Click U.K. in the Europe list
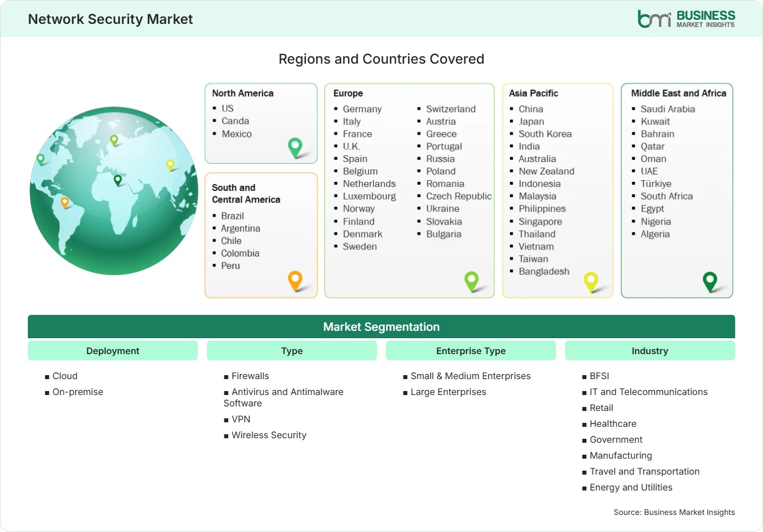 351,147
